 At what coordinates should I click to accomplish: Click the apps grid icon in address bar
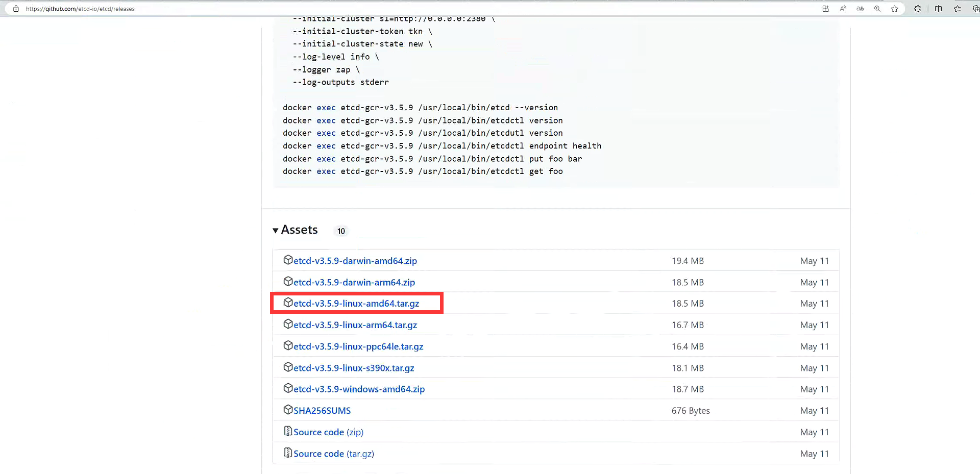point(825,9)
